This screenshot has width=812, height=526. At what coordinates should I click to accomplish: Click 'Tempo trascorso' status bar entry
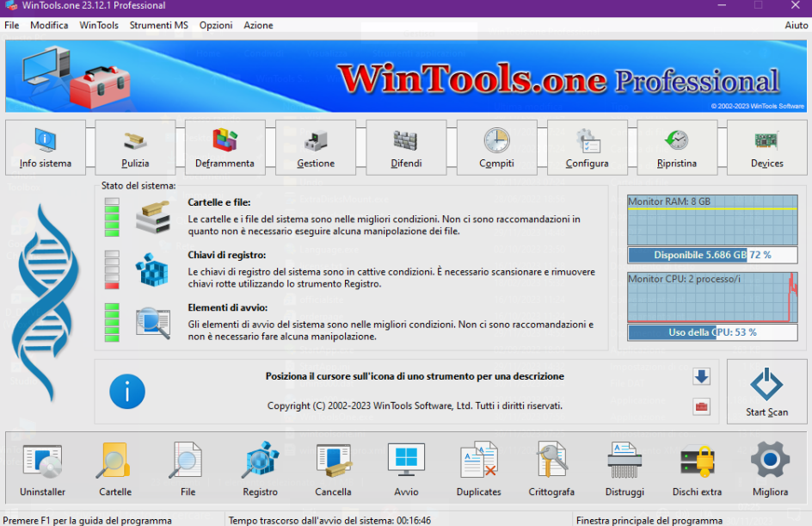[x=329, y=520]
